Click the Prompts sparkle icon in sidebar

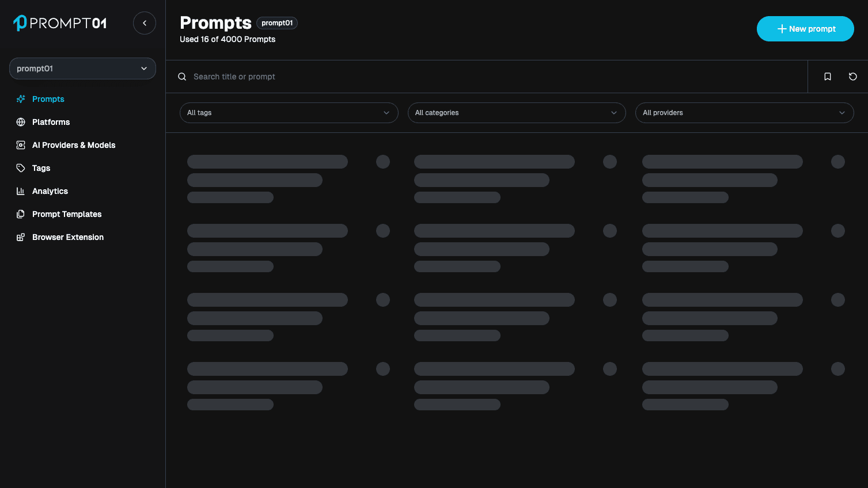(x=21, y=99)
